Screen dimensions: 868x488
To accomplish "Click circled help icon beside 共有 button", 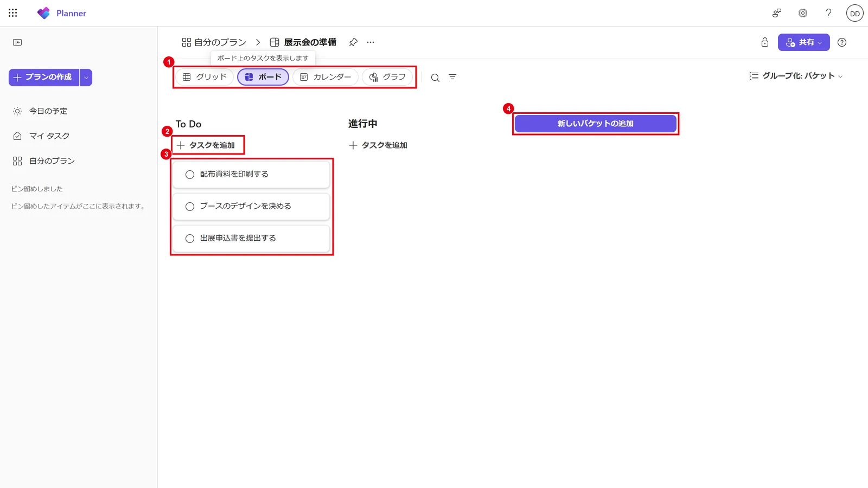I will [x=842, y=42].
